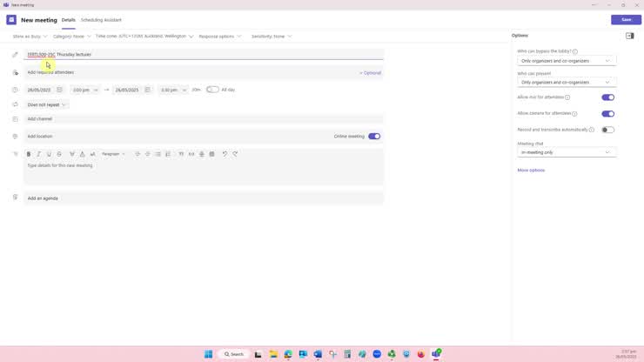Open the Response options menu
The width and height of the screenshot is (644, 362).
click(x=220, y=37)
